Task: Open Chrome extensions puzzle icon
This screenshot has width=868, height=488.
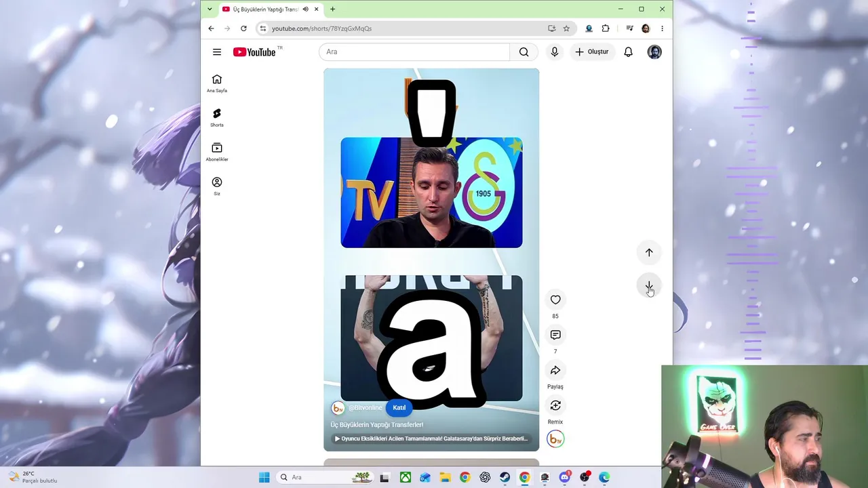Action: pos(606,28)
